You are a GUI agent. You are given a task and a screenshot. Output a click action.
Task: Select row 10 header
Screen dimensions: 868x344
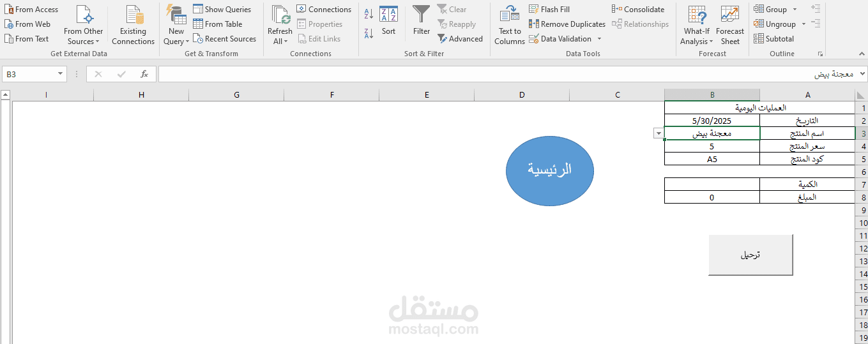pos(862,223)
